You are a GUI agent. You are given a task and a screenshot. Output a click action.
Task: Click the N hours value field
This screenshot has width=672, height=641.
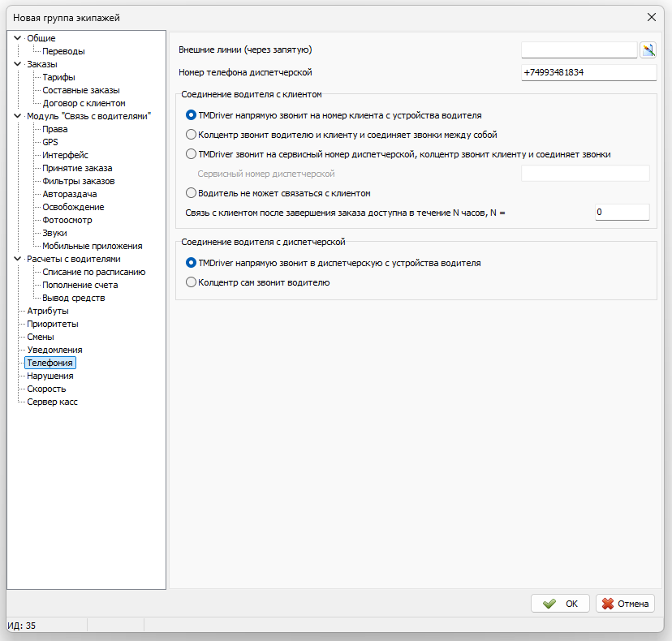click(x=622, y=212)
